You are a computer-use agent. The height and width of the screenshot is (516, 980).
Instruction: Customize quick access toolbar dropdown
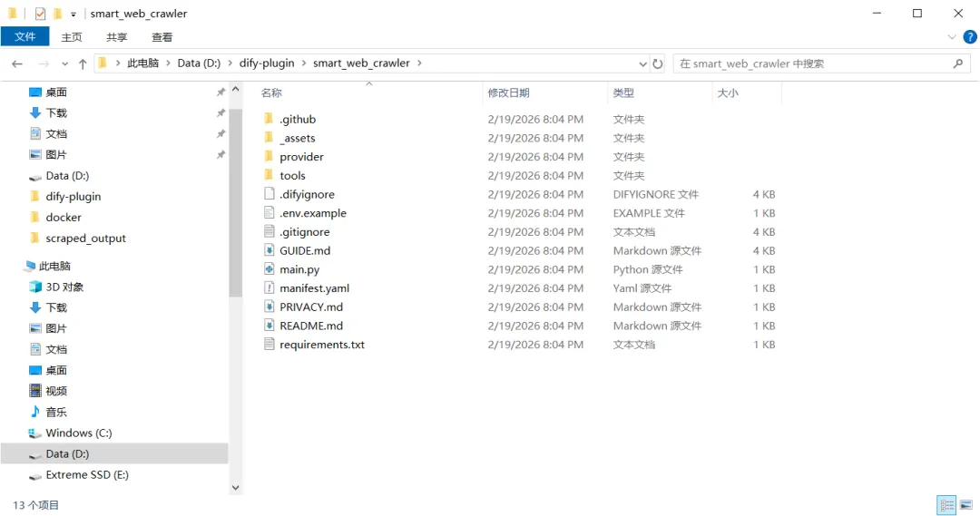tap(73, 14)
